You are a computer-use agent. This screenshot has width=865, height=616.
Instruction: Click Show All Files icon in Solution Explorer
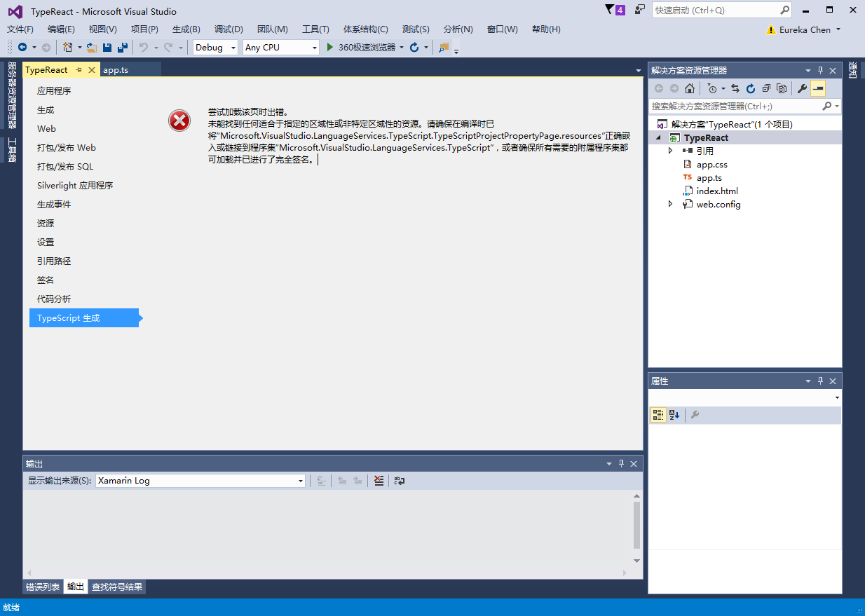782,88
